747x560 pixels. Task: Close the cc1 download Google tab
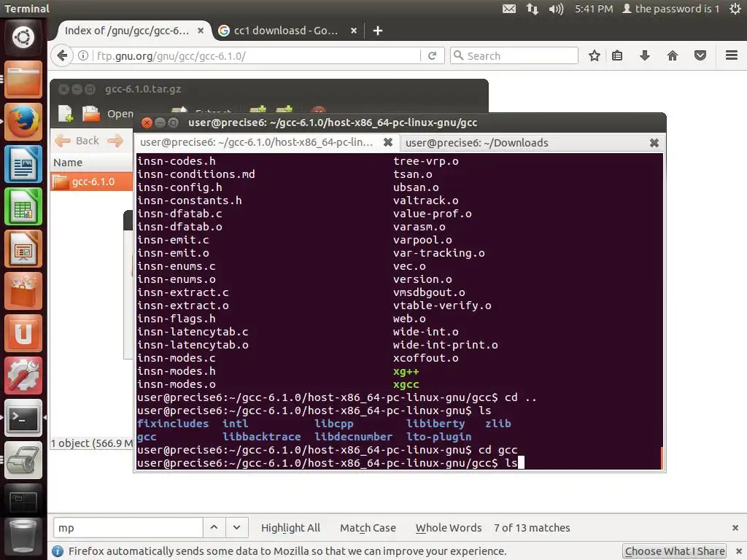click(354, 31)
